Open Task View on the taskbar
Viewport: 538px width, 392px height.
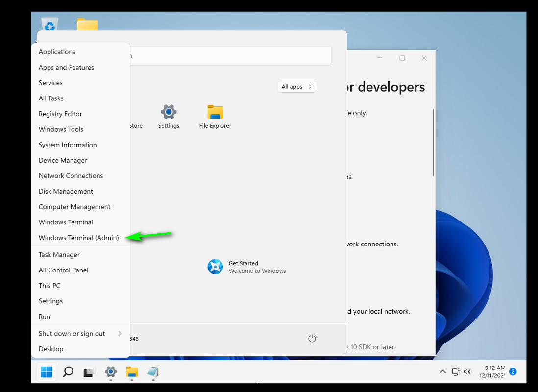89,372
